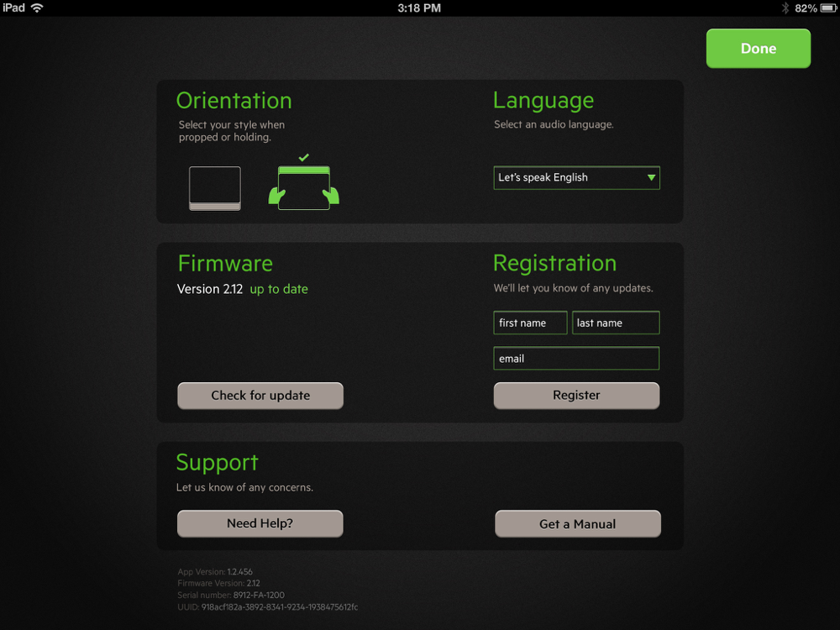Click the Orientation heading

(x=234, y=101)
